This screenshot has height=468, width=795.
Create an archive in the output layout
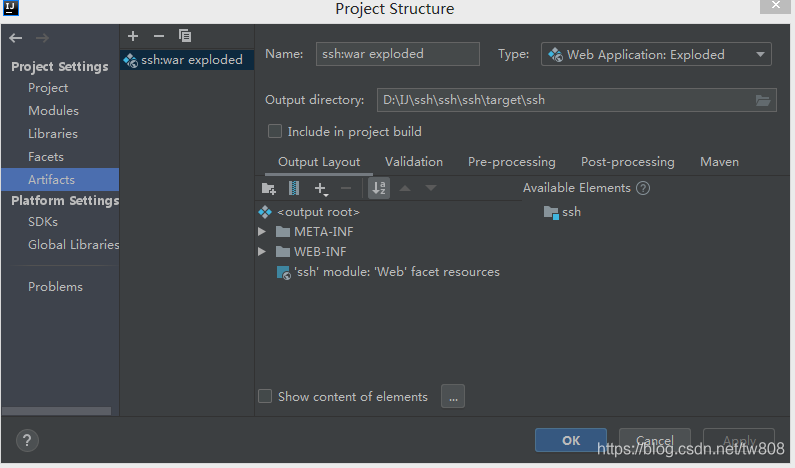pyautogui.click(x=294, y=189)
